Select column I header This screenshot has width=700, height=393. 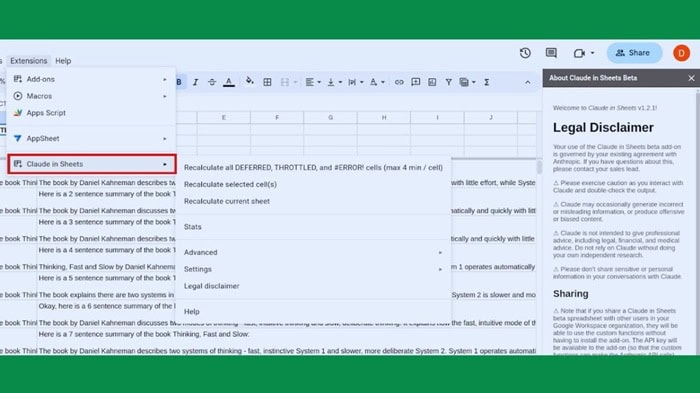pos(437,117)
